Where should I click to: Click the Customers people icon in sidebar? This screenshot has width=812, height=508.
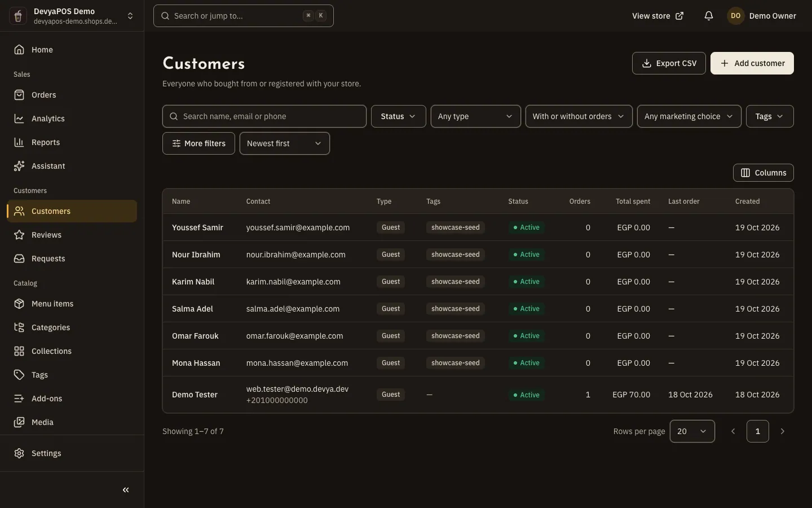[19, 211]
